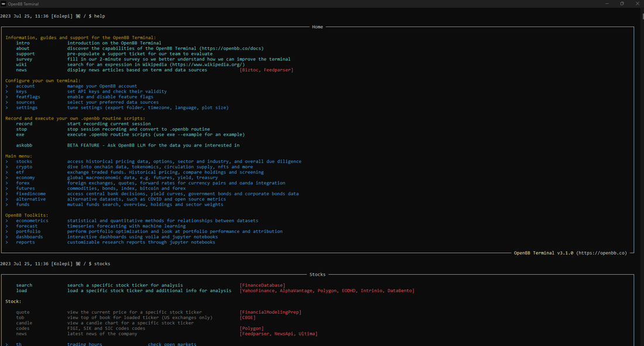Click the 'candle' command text
644x346 pixels.
(x=24, y=323)
